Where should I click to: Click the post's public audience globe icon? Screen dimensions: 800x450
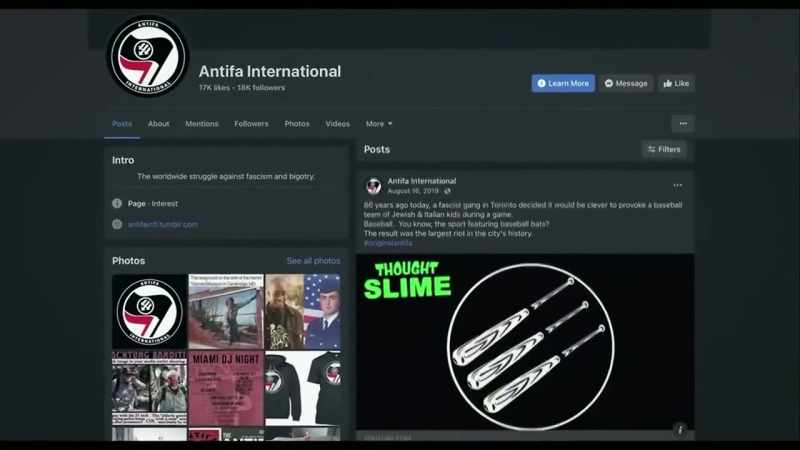click(x=447, y=191)
